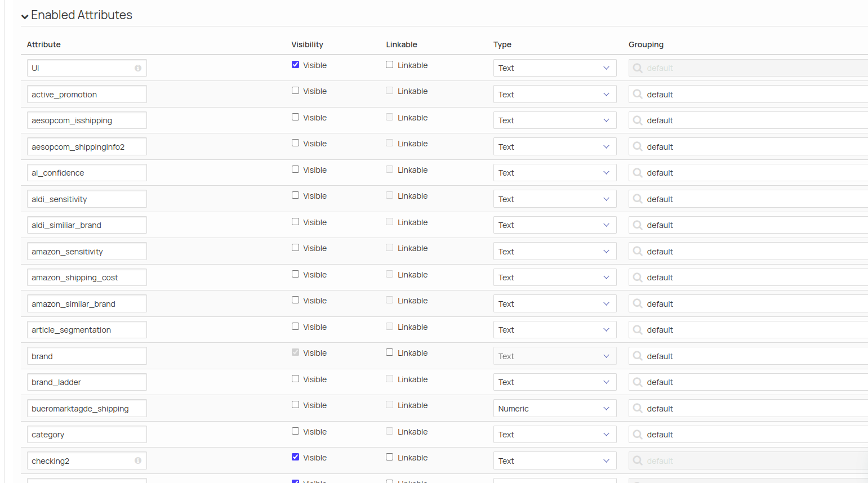Click search icon in aldi_sensitivity grouping field

click(638, 199)
